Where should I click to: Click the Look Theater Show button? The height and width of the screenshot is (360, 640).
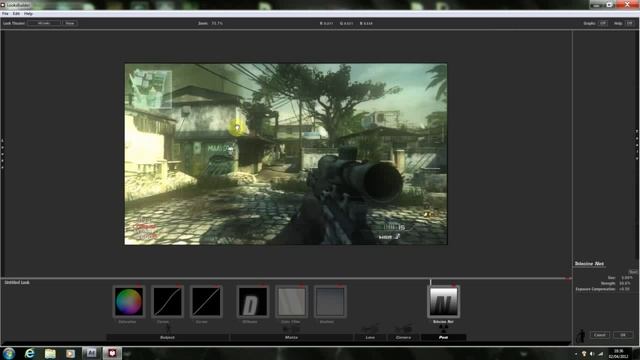tap(70, 23)
